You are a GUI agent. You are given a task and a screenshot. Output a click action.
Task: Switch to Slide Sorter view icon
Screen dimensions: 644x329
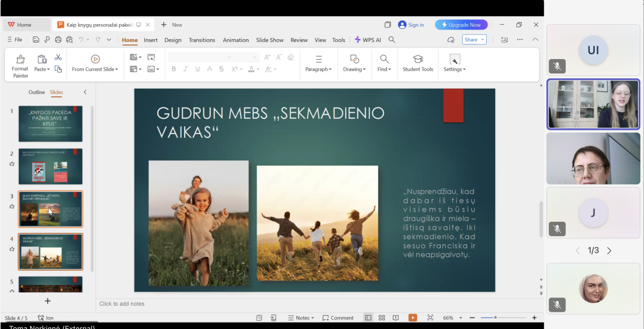(x=382, y=318)
